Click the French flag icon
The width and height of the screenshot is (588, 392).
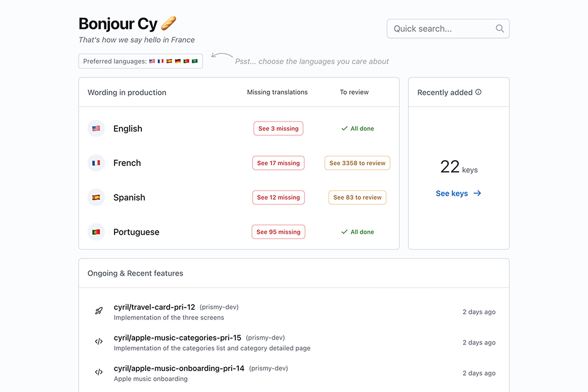pyautogui.click(x=96, y=163)
